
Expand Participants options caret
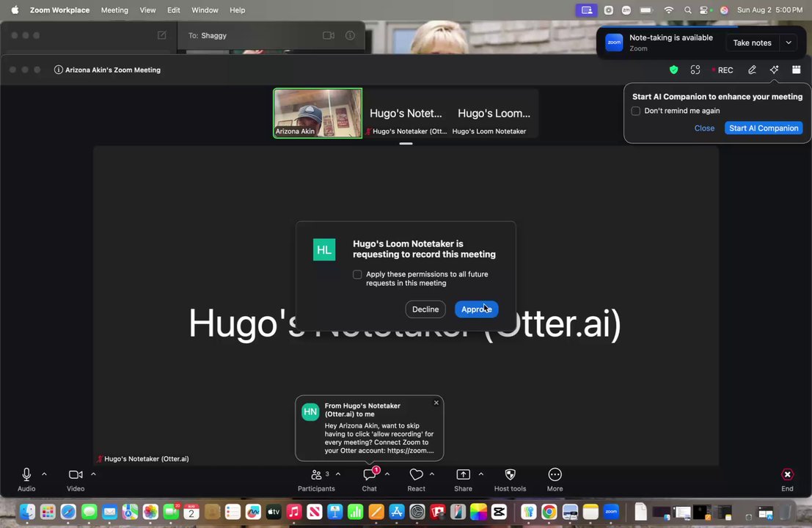tap(338, 474)
